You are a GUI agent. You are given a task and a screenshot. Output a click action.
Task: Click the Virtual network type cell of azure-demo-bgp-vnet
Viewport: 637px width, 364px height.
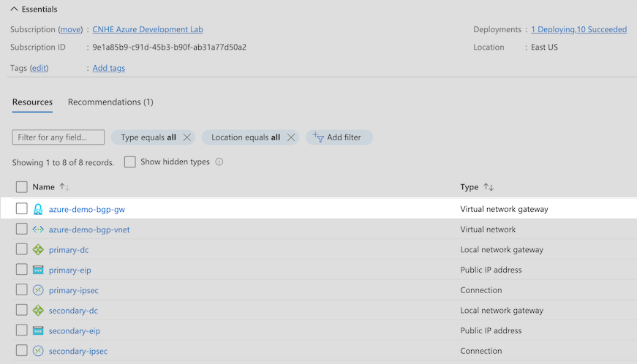488,230
